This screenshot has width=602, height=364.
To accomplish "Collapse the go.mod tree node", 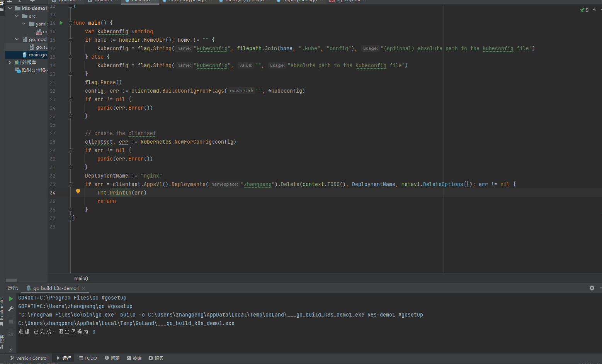I will pos(17,39).
